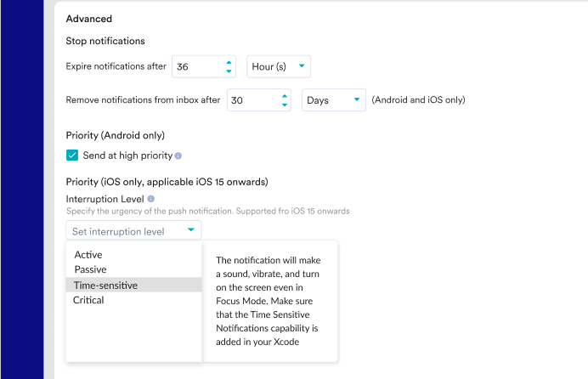588x379 pixels.
Task: Increase the expire notifications value
Action: coord(228,62)
